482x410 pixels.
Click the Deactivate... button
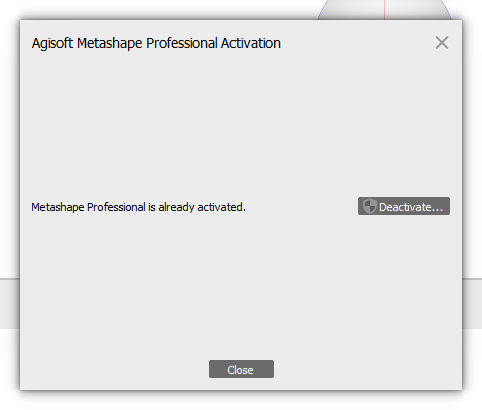[404, 206]
